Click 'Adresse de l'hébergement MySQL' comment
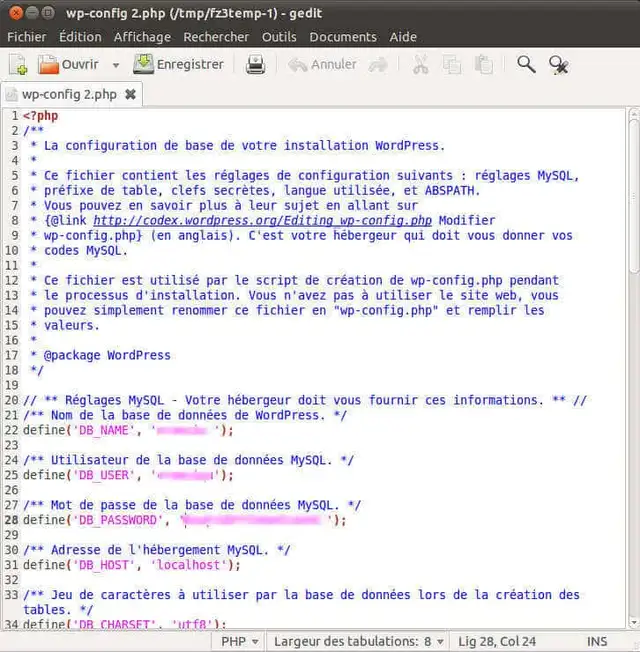Screen dimensions: 640x652 click(157, 550)
